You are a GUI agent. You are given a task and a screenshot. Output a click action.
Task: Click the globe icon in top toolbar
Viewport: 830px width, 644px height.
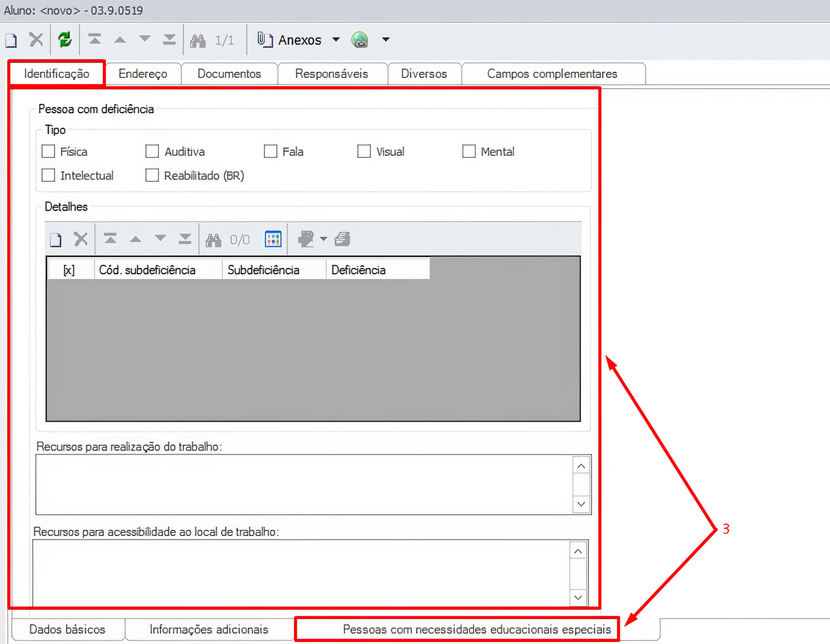(359, 39)
